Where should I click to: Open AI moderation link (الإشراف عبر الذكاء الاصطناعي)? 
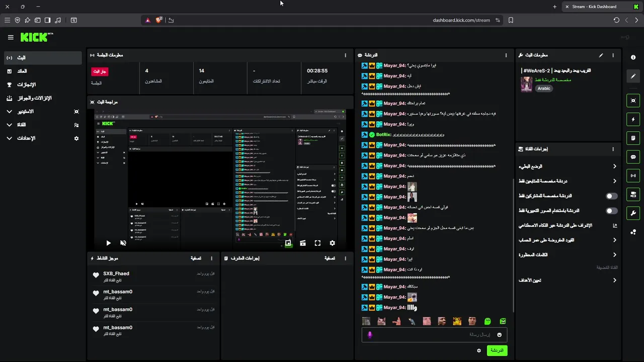[568, 226]
